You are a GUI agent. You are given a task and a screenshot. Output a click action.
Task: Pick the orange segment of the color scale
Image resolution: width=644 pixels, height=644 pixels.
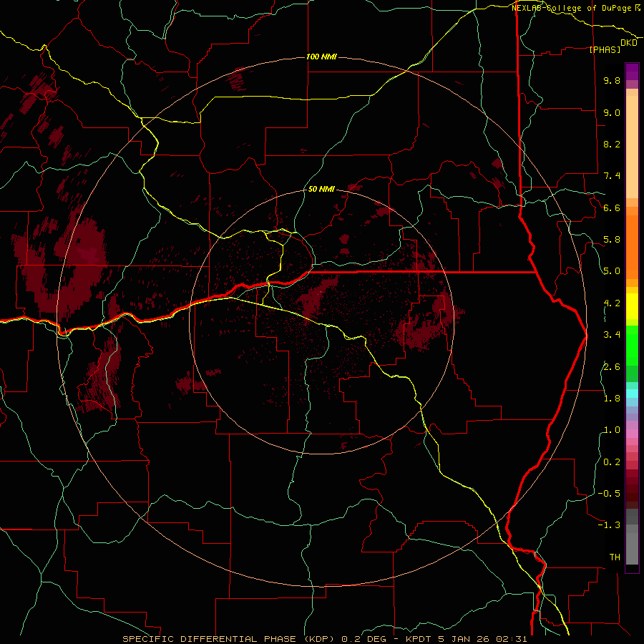(x=632, y=248)
